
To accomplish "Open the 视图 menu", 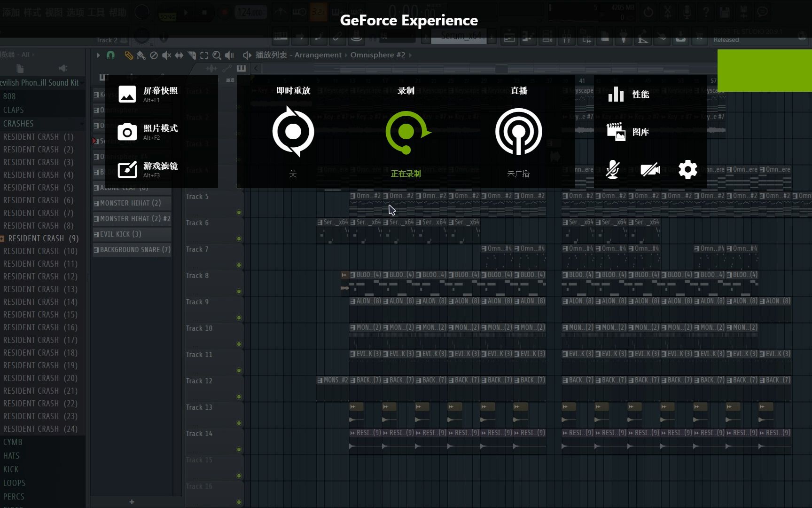I will point(54,12).
